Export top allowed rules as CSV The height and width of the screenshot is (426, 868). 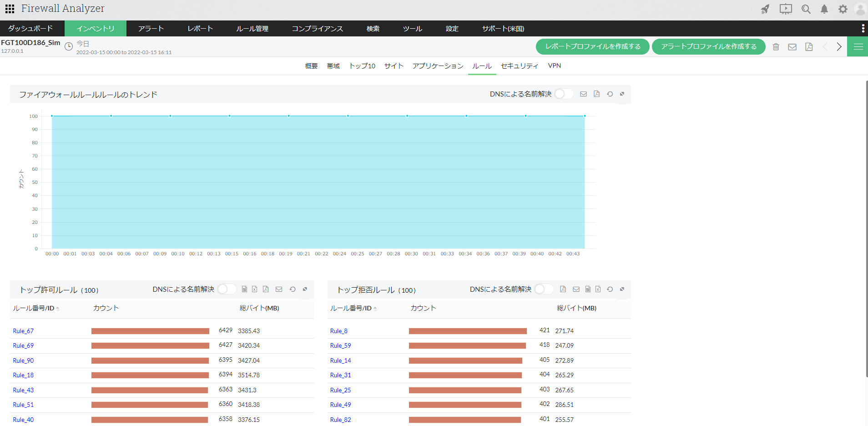point(244,289)
